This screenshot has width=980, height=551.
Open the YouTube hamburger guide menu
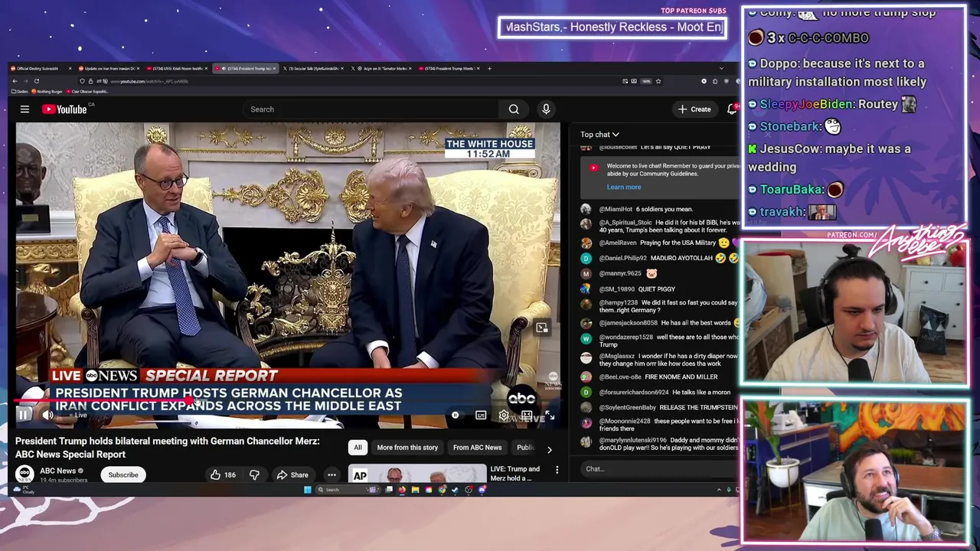pos(24,109)
